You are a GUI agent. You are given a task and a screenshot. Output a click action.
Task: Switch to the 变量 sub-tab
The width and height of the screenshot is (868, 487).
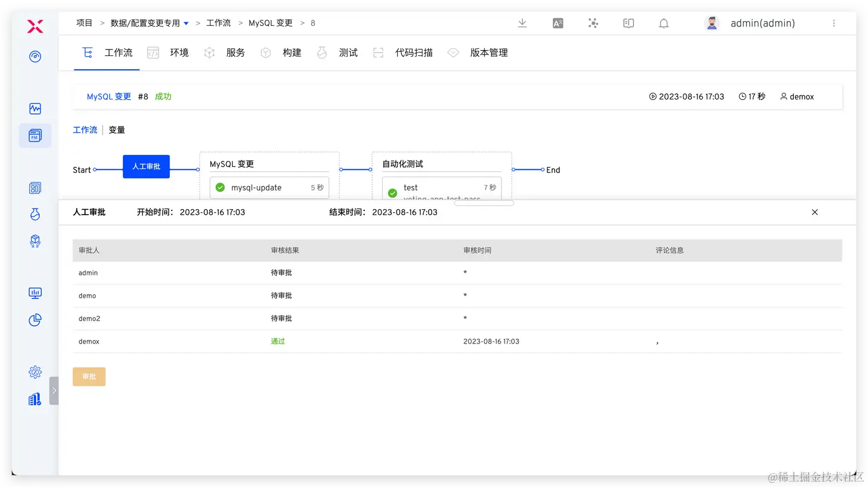coord(117,130)
